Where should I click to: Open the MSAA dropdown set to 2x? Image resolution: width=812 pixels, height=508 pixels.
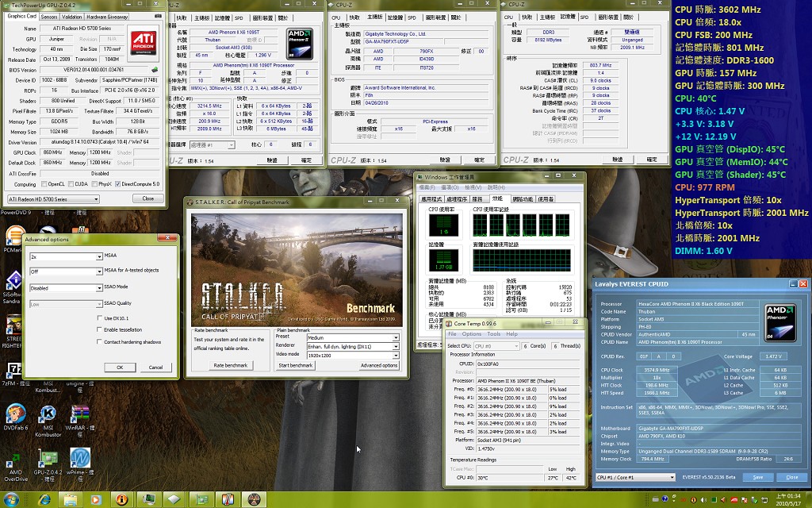tap(66, 256)
